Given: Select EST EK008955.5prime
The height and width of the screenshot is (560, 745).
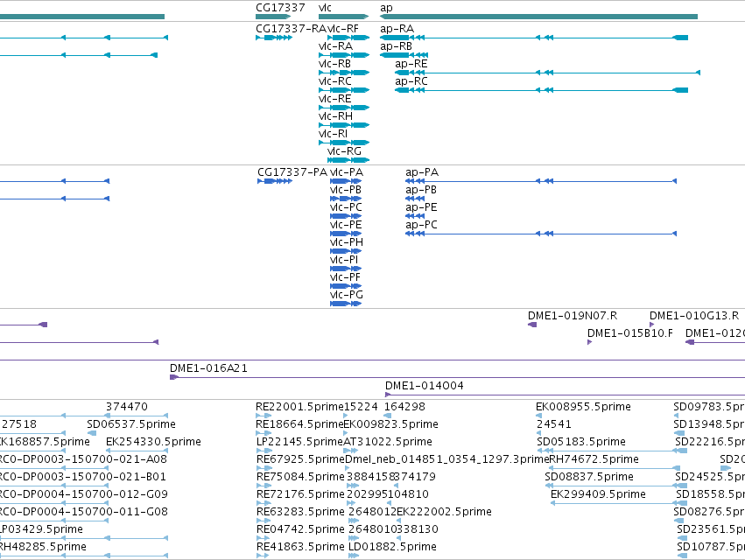Looking at the screenshot, I should point(583,407).
